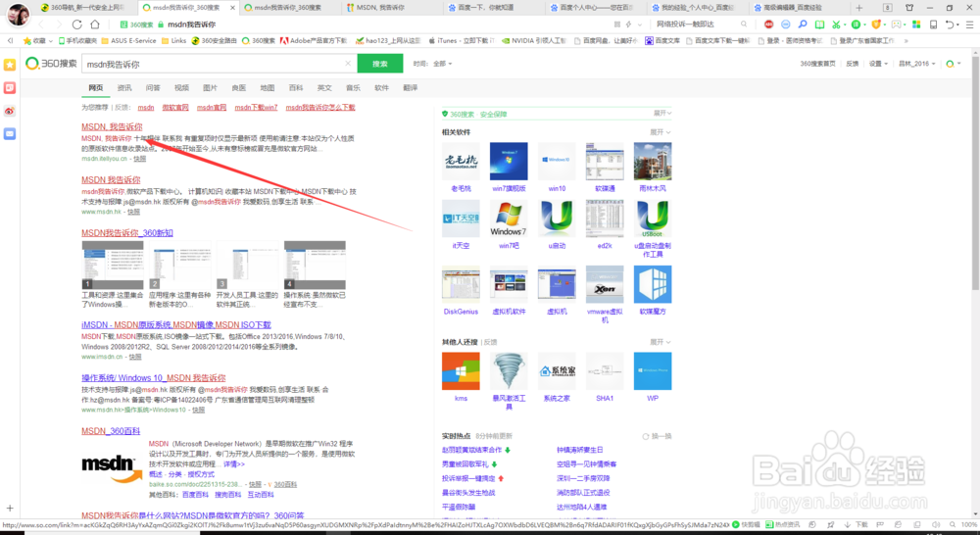Expand the 360搜索 安全保障 panel with 展开
This screenshot has width=980, height=535.
click(x=662, y=113)
